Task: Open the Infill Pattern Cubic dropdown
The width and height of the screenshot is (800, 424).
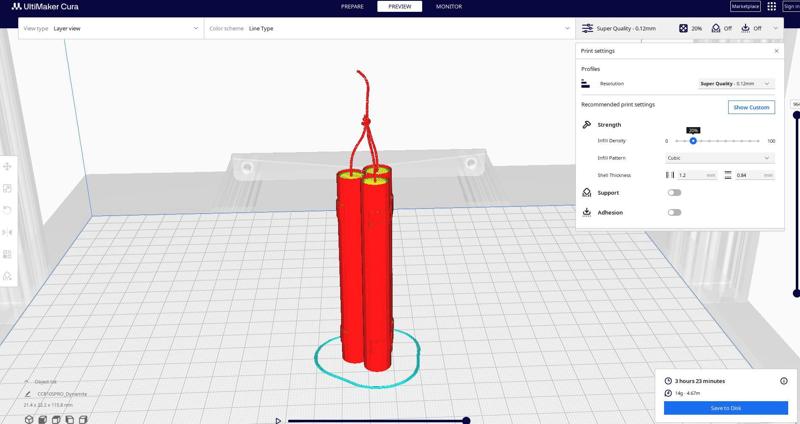Action: pos(720,158)
